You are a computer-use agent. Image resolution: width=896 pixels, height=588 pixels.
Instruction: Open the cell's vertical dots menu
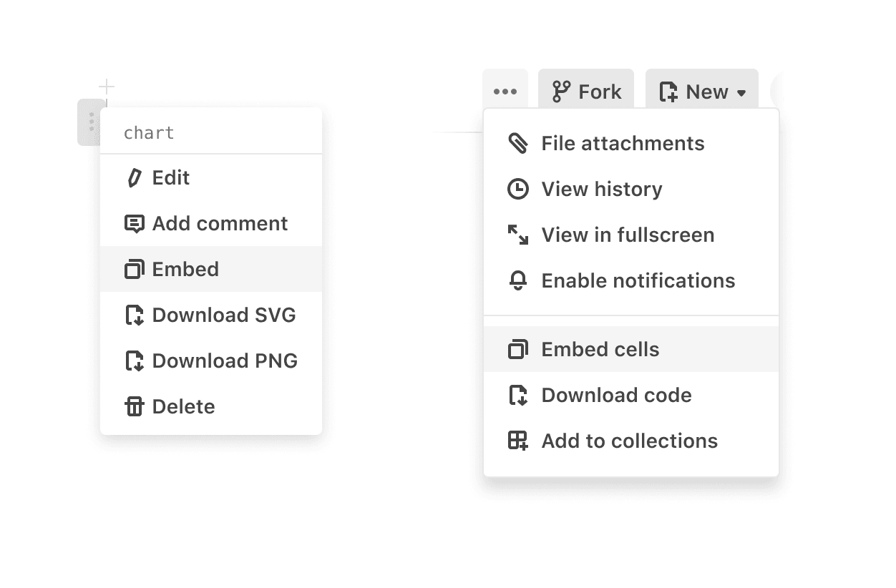coord(91,122)
